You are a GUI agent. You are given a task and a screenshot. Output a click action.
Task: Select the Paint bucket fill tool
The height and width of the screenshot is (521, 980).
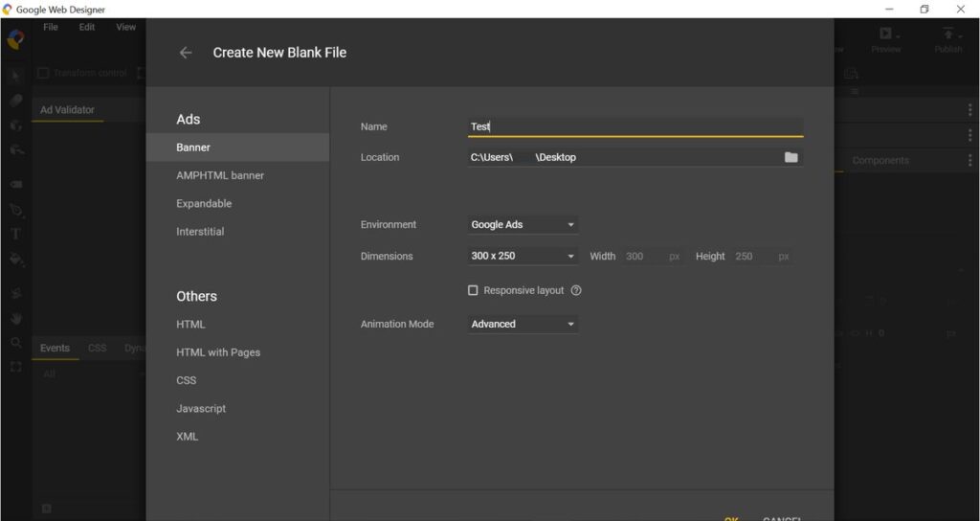point(16,259)
